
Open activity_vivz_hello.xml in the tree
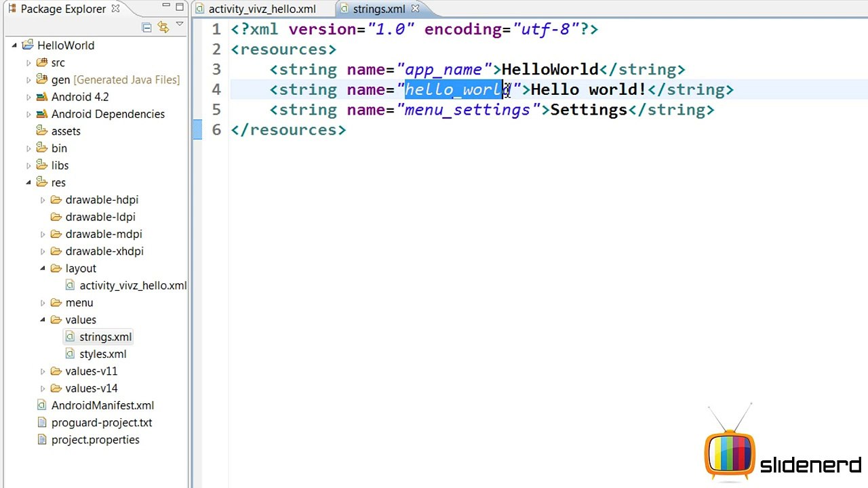[x=133, y=285]
